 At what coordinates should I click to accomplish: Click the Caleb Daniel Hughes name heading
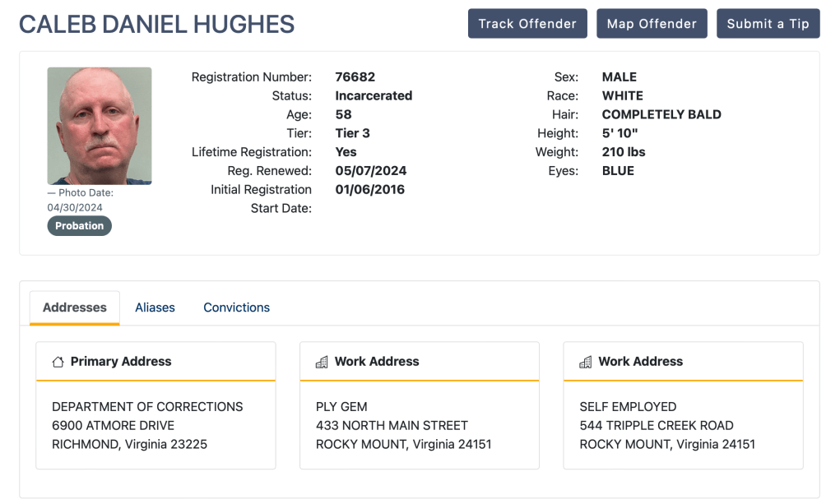pyautogui.click(x=156, y=25)
